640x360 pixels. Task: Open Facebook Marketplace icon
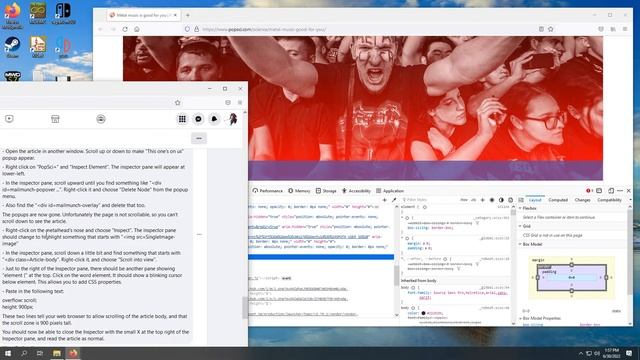click(x=55, y=119)
